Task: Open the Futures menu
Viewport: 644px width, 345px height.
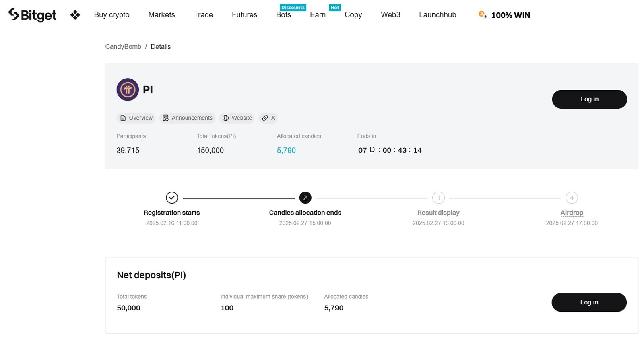Action: [x=244, y=15]
